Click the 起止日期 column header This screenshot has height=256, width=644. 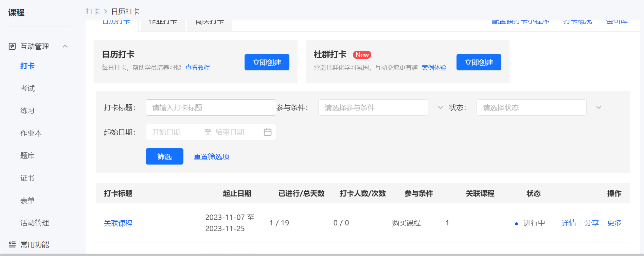coord(237,193)
